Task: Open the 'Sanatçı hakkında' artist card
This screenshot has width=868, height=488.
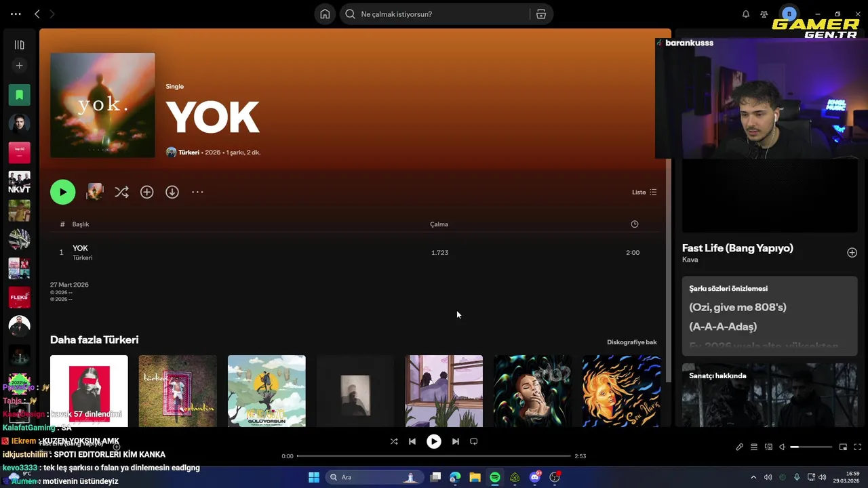Action: pyautogui.click(x=770, y=395)
